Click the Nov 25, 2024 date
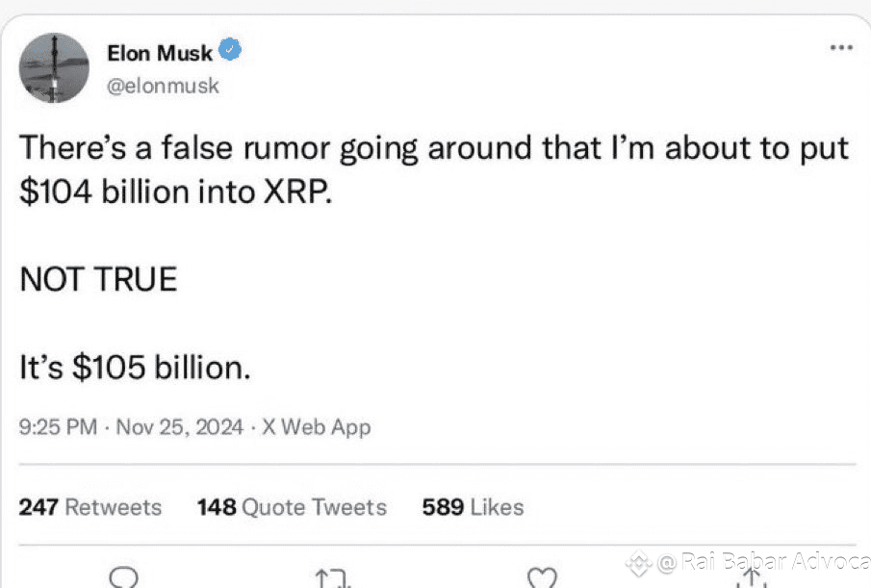Screen dimensions: 871x588 click(x=182, y=426)
